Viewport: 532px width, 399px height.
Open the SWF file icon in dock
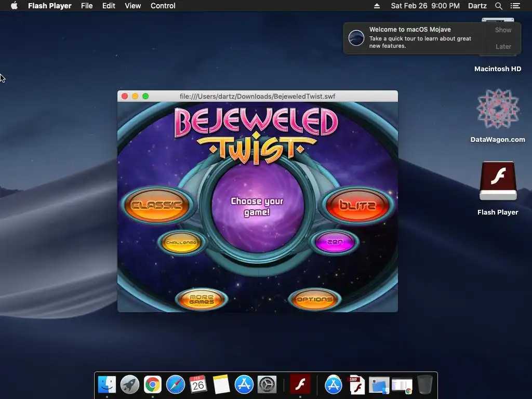click(x=356, y=385)
